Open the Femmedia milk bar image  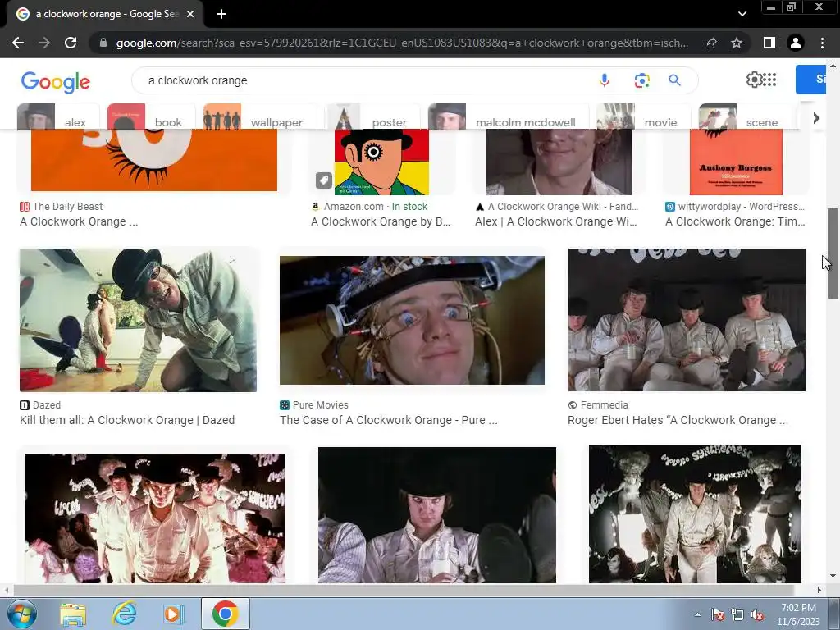pos(687,320)
